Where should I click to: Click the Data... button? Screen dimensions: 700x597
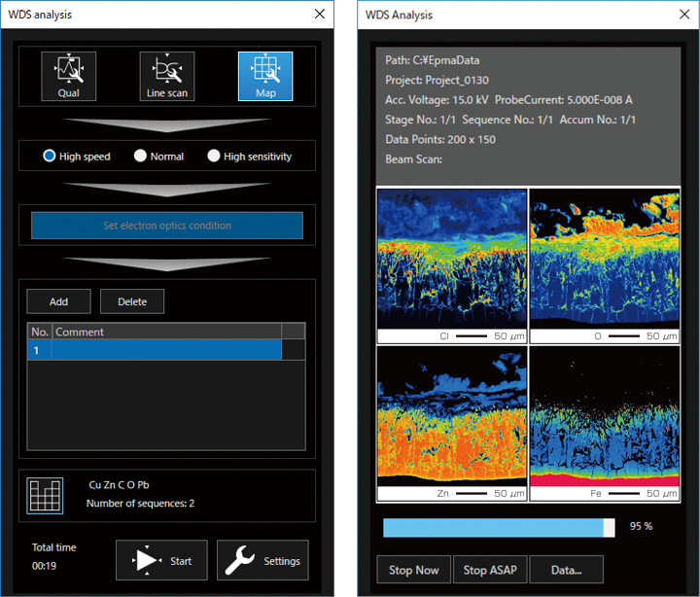567,570
